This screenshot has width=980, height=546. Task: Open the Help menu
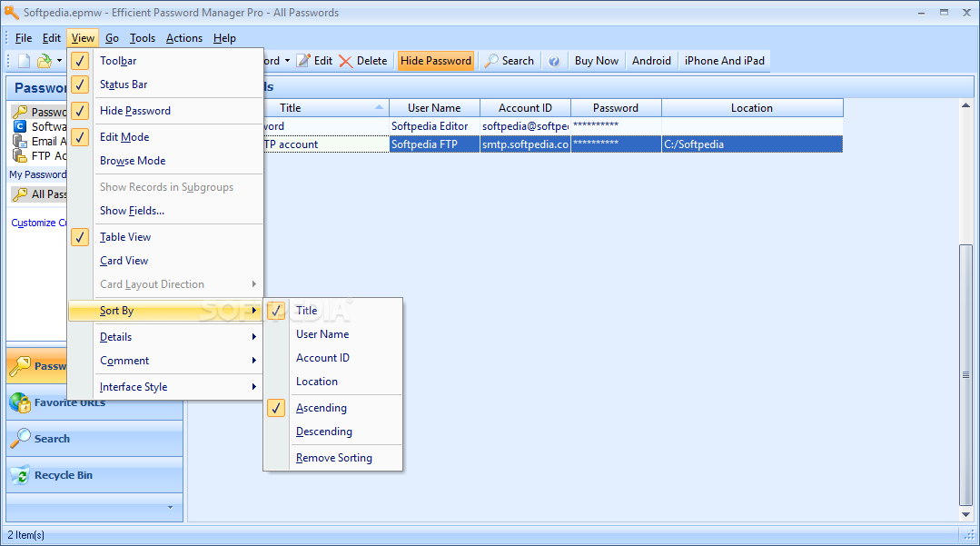(x=224, y=38)
